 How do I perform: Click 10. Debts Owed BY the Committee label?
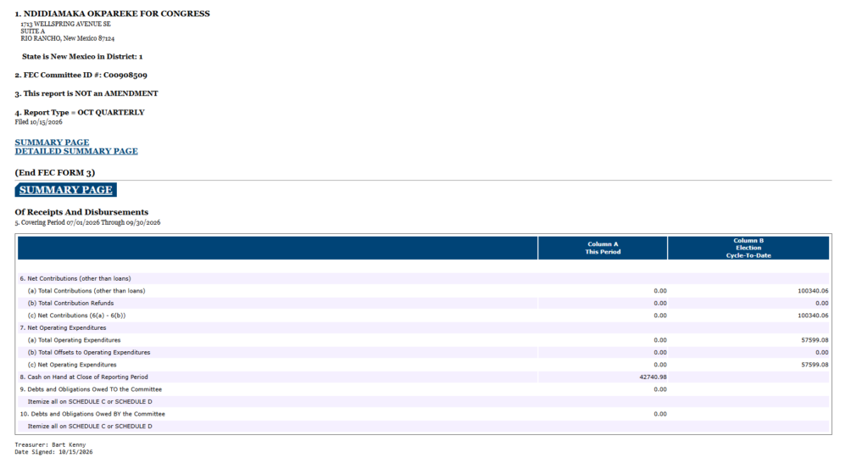[92, 414]
